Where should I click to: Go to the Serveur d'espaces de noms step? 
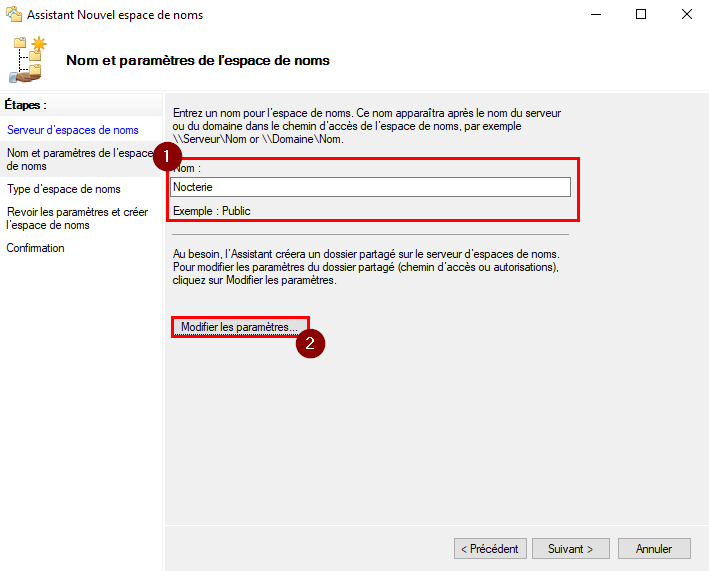click(x=73, y=130)
